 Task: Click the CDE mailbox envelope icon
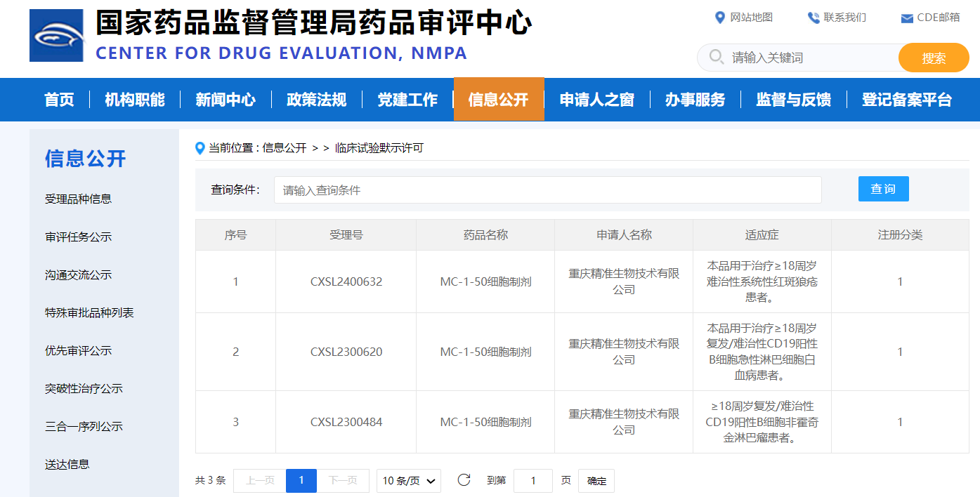(907, 18)
